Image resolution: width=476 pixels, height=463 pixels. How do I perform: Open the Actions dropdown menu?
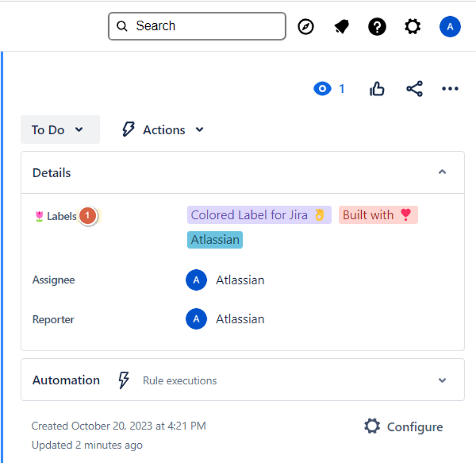pos(162,129)
